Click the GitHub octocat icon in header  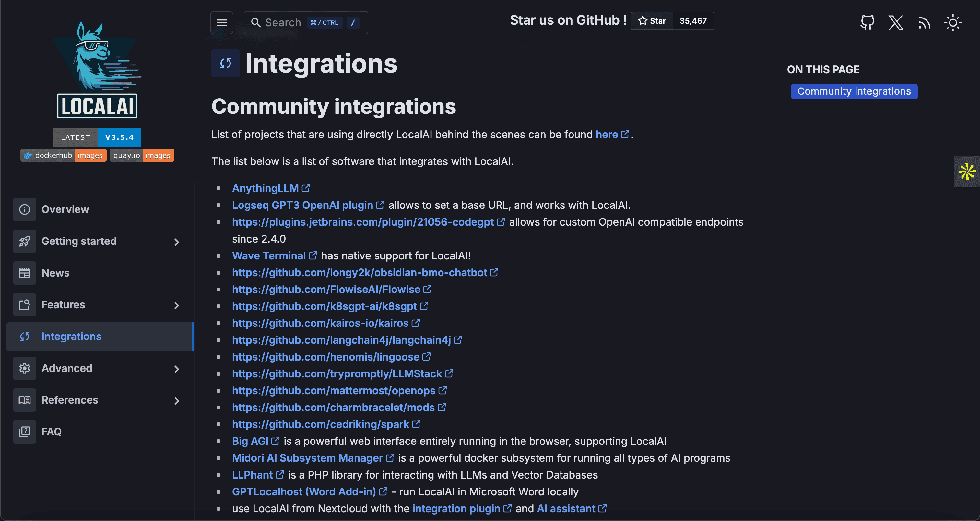pyautogui.click(x=868, y=22)
